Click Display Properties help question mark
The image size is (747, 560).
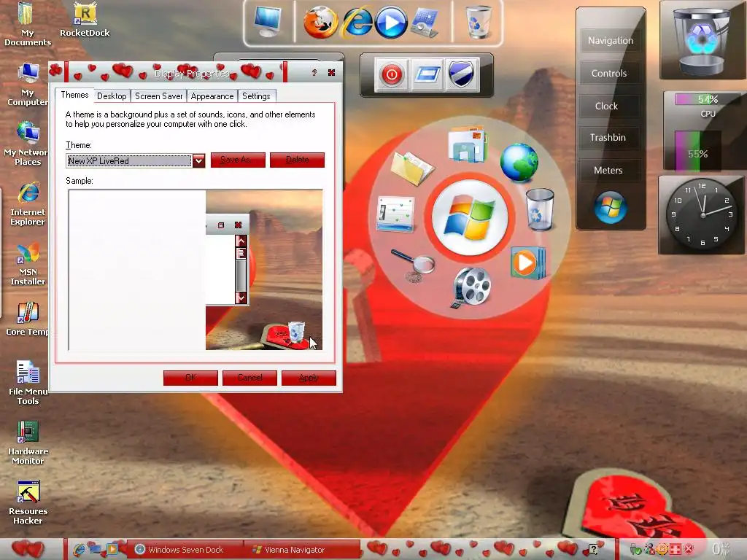(314, 72)
